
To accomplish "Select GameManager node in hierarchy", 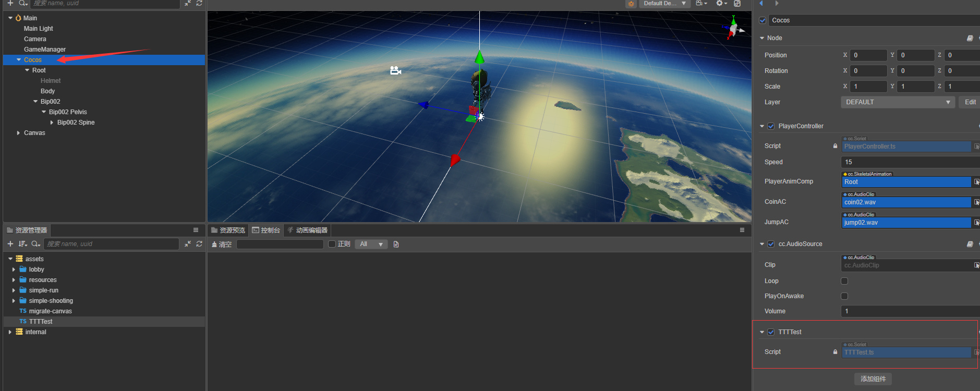I will click(x=45, y=50).
